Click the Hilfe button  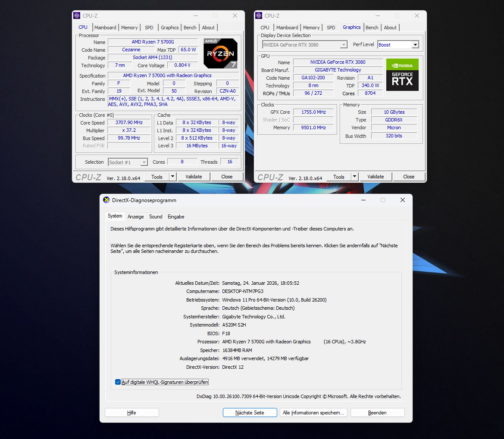[132, 412]
